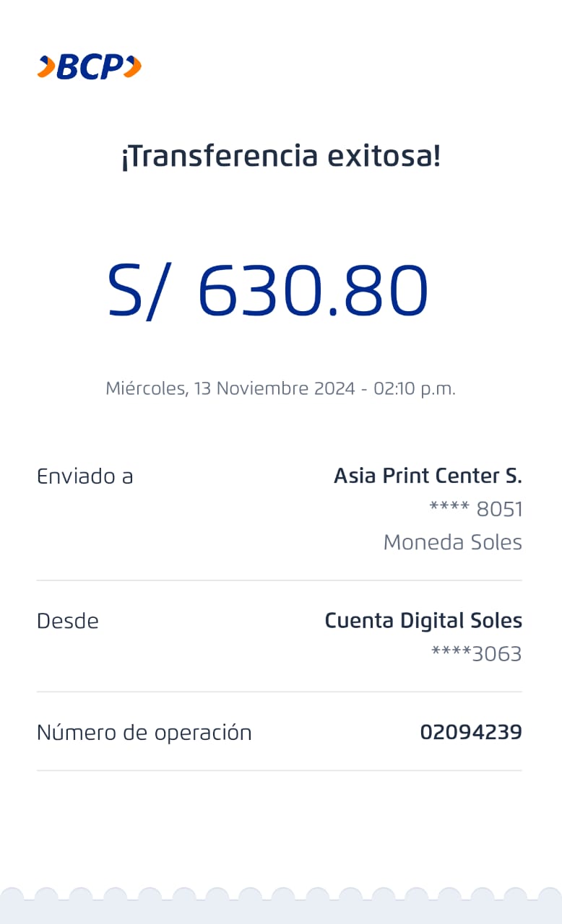The width and height of the screenshot is (562, 924).
Task: Click the Número de operación label
Action: [x=144, y=733]
